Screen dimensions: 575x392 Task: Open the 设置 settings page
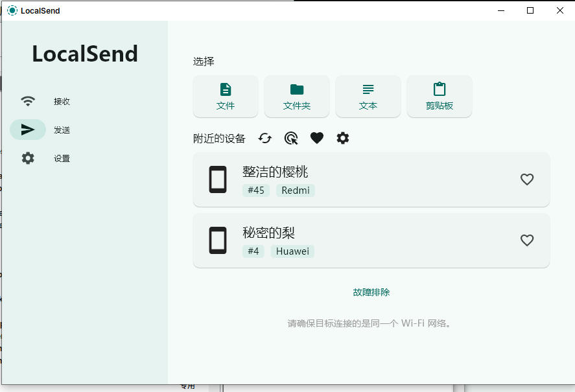pos(45,158)
